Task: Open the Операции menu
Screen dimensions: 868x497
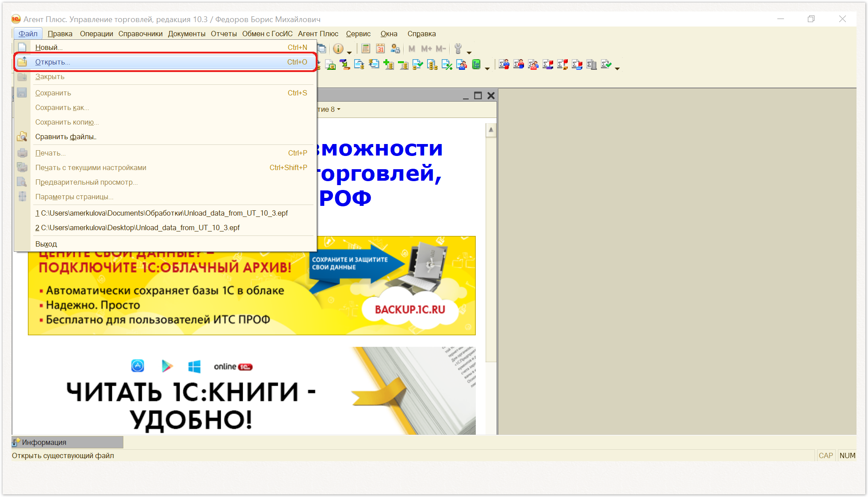Action: (x=96, y=34)
